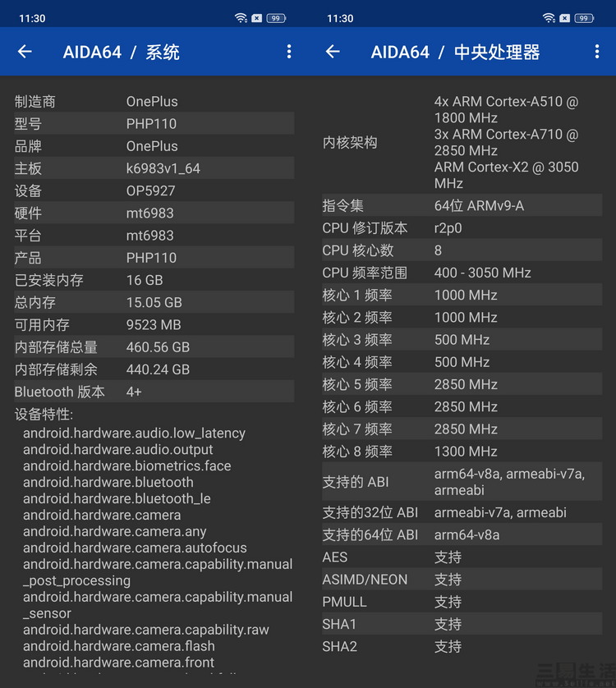Image resolution: width=616 pixels, height=688 pixels.
Task: Select the 核心 8 频率 1300 MHz row
Action: point(462,452)
